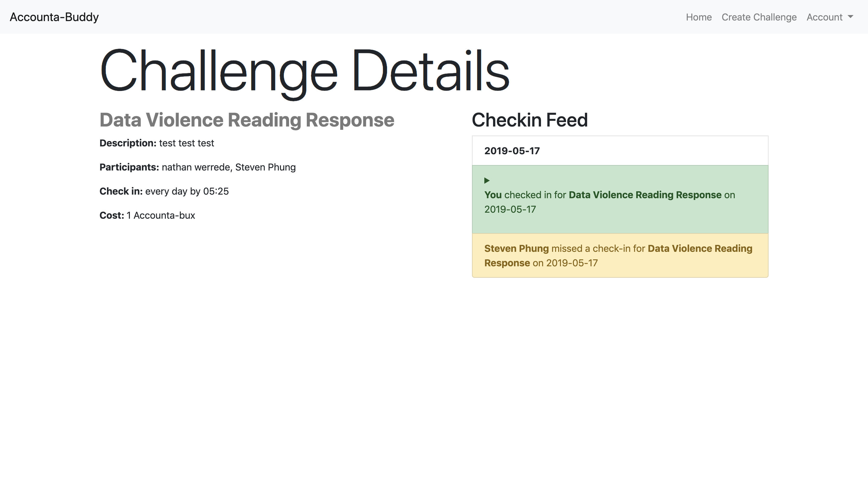Open the Account dropdown menu
This screenshot has height=494, width=868.
click(x=830, y=17)
